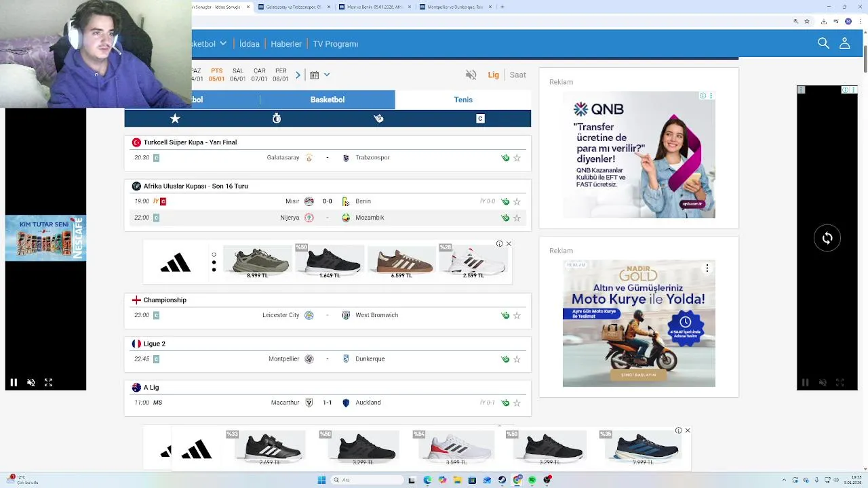Open the calendar date picker icon
The width and height of the screenshot is (868, 488).
click(314, 75)
